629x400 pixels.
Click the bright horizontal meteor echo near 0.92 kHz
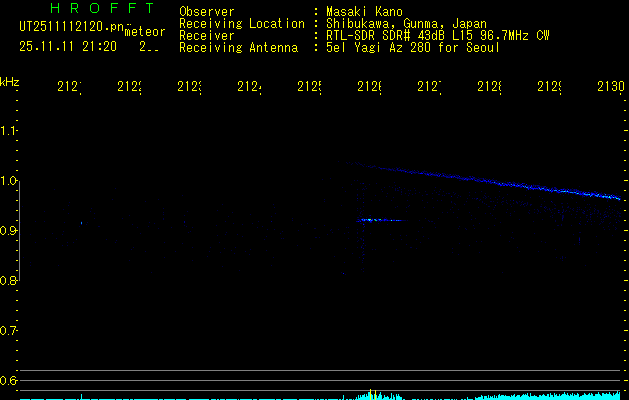tap(381, 220)
